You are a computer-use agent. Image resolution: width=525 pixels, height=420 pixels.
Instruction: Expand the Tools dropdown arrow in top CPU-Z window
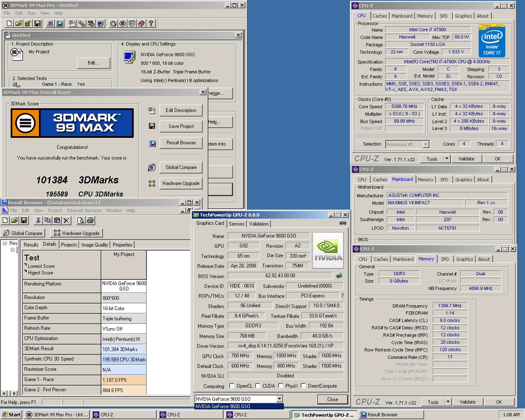click(447, 159)
